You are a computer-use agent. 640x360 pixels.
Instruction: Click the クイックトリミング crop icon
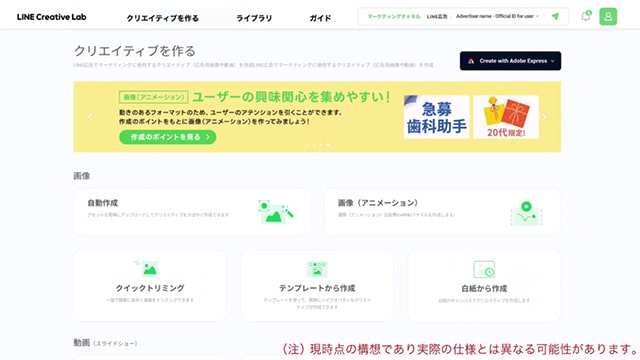pos(147,268)
